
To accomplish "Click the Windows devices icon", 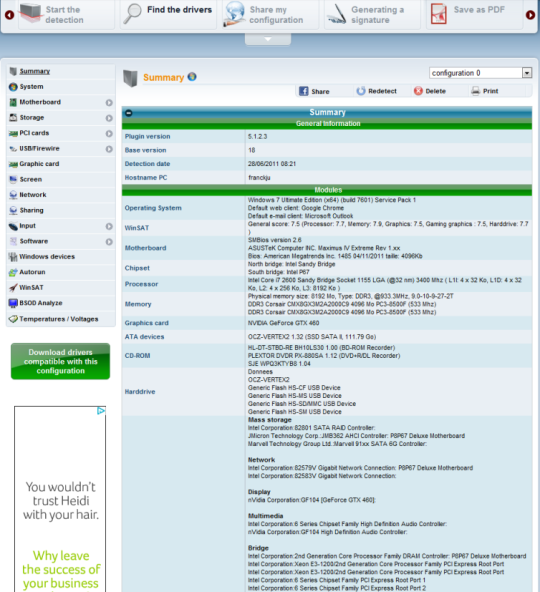I will coord(13,257).
